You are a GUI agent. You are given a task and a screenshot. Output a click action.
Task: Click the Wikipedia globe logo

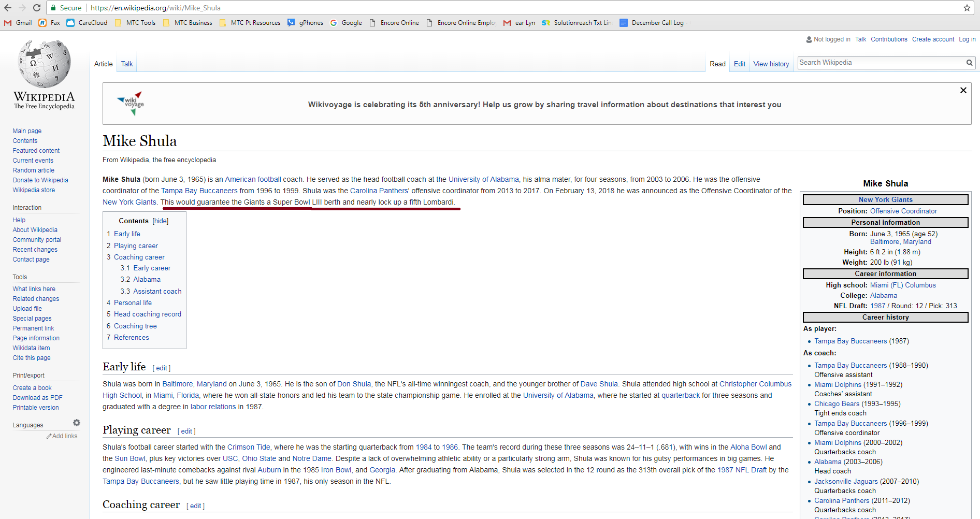(44, 64)
